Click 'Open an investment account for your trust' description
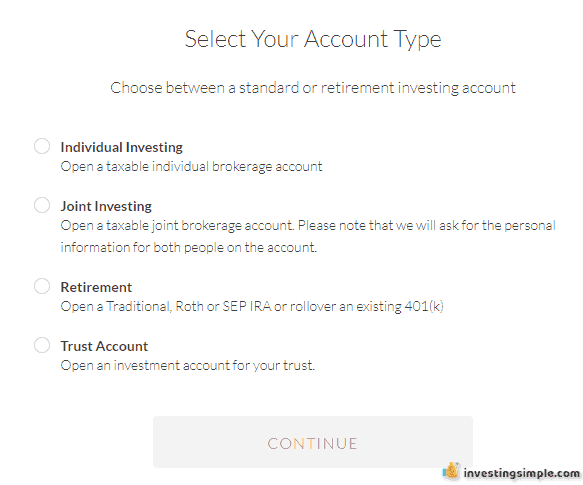Image resolution: width=583 pixels, height=485 pixels. [187, 365]
